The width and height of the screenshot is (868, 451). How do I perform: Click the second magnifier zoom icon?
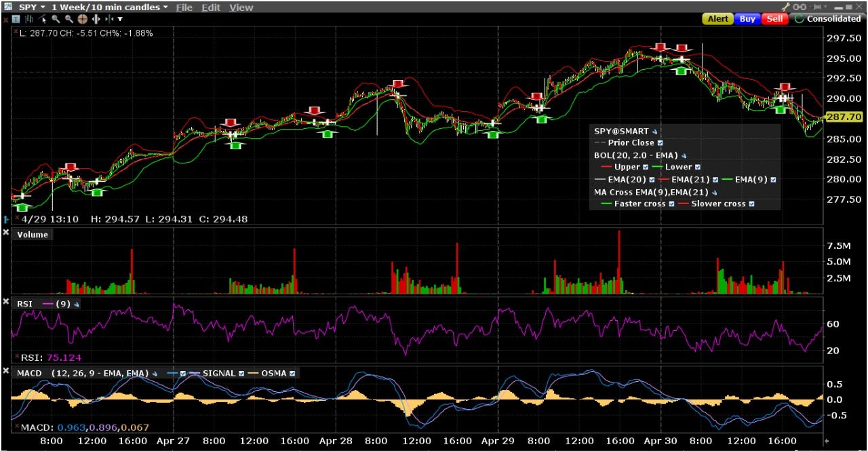pos(69,19)
